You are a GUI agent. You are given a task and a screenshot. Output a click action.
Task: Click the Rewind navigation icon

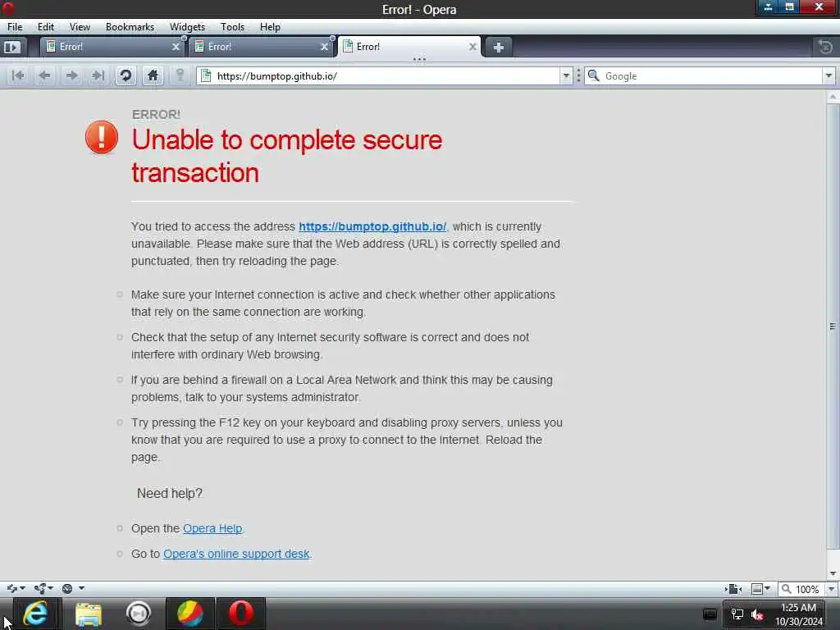click(18, 75)
